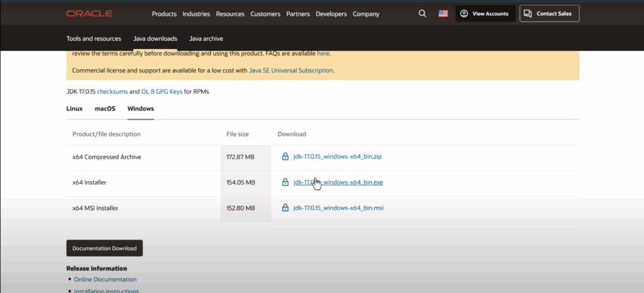
Task: Go to Tools and resources tab
Action: click(x=94, y=38)
